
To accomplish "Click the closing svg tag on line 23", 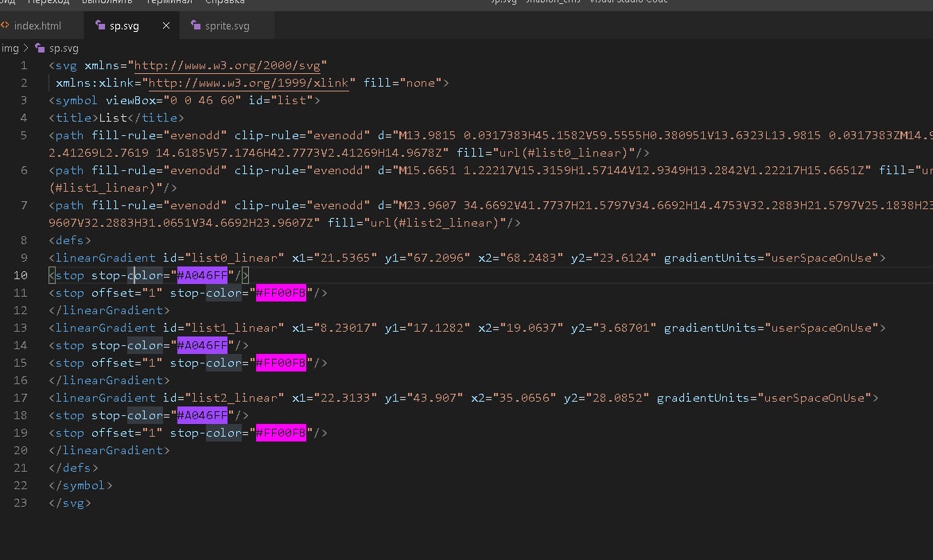I will pyautogui.click(x=70, y=503).
